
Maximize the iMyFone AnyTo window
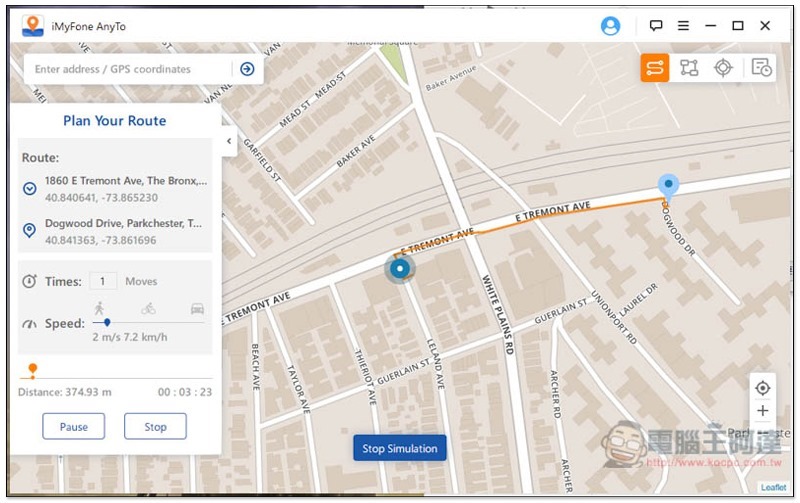pyautogui.click(x=737, y=26)
